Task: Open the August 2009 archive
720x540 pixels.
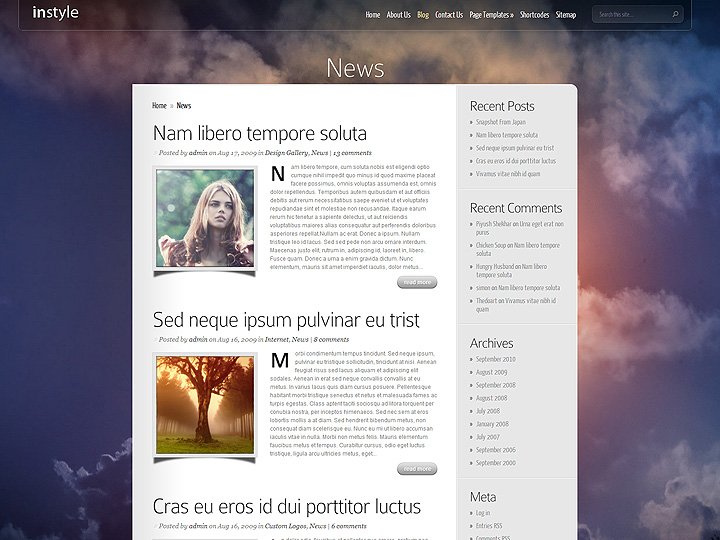Action: [x=491, y=372]
